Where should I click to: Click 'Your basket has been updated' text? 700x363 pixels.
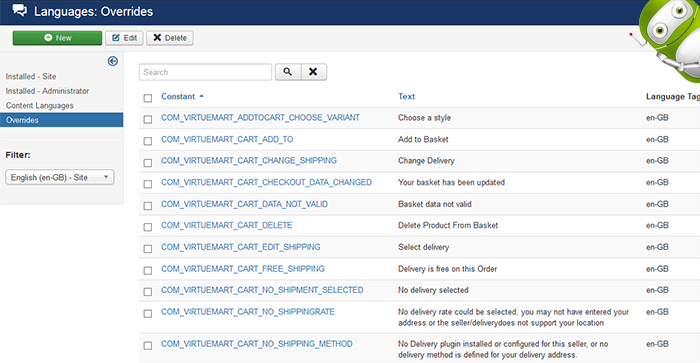point(451,182)
